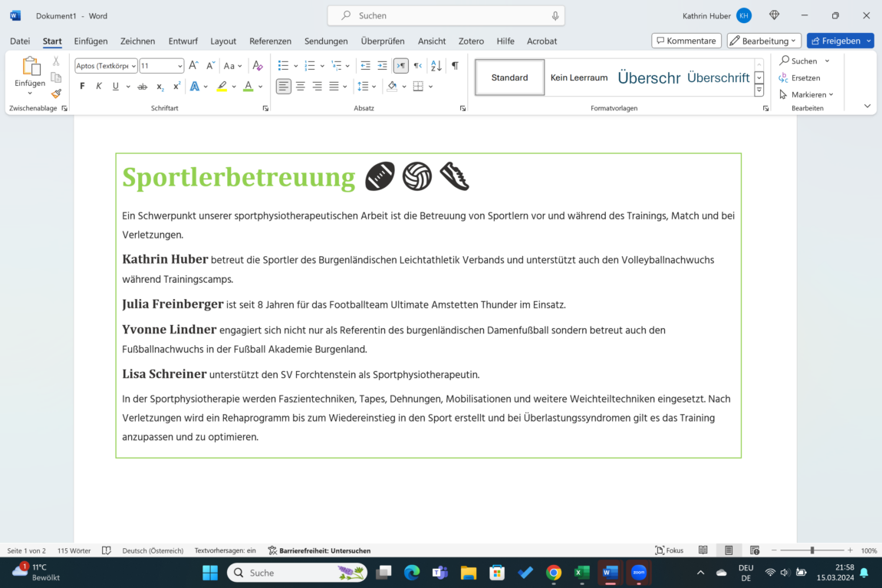This screenshot has height=588, width=882.
Task: Toggle italic formatting with the K button
Action: click(x=99, y=87)
